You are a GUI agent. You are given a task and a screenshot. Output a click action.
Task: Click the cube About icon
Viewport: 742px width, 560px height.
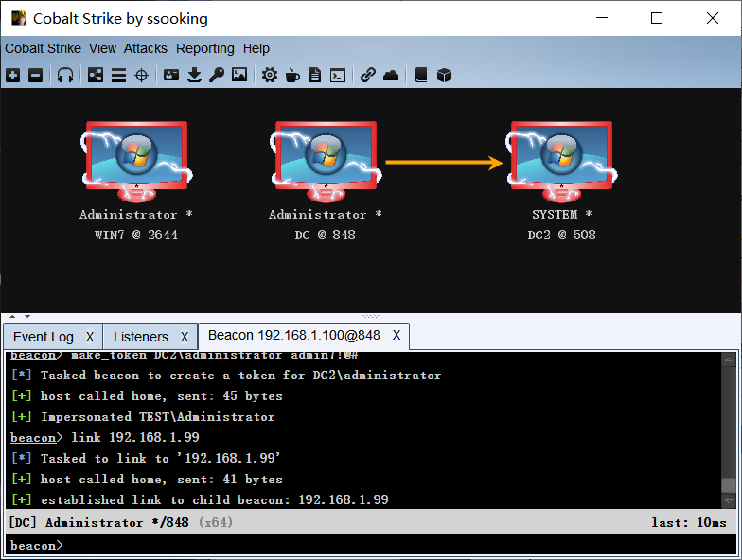444,75
